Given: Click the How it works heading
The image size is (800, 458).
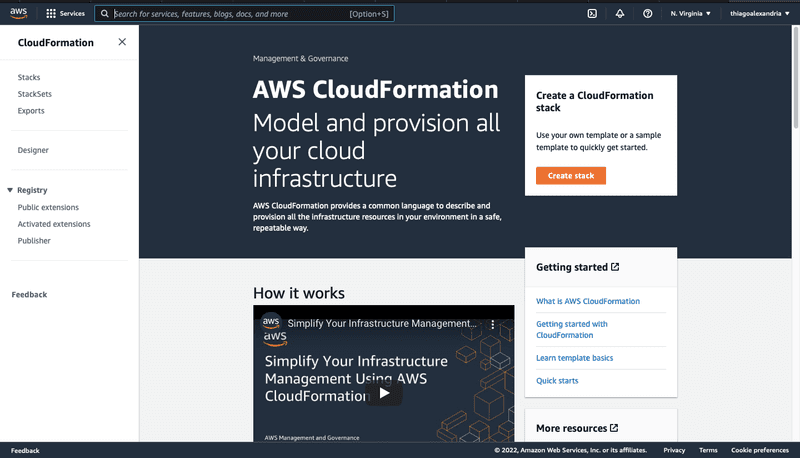Looking at the screenshot, I should click(299, 293).
